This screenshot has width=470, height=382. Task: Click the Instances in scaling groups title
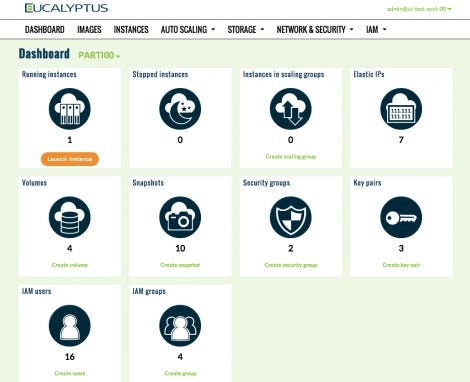pyautogui.click(x=283, y=74)
